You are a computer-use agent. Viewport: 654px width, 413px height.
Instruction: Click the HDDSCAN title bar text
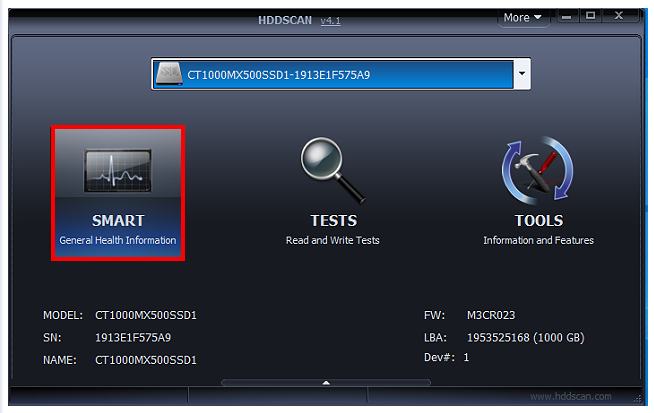[x=285, y=20]
